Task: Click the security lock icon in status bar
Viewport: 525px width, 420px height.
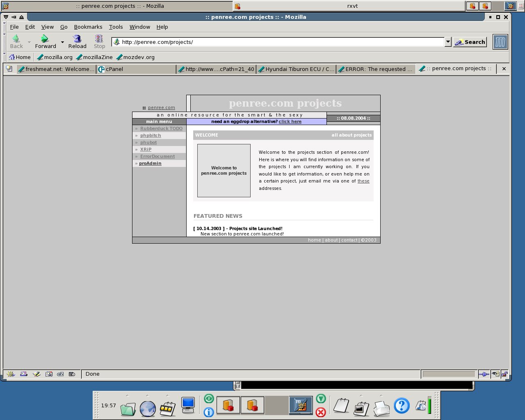Action: [504, 374]
